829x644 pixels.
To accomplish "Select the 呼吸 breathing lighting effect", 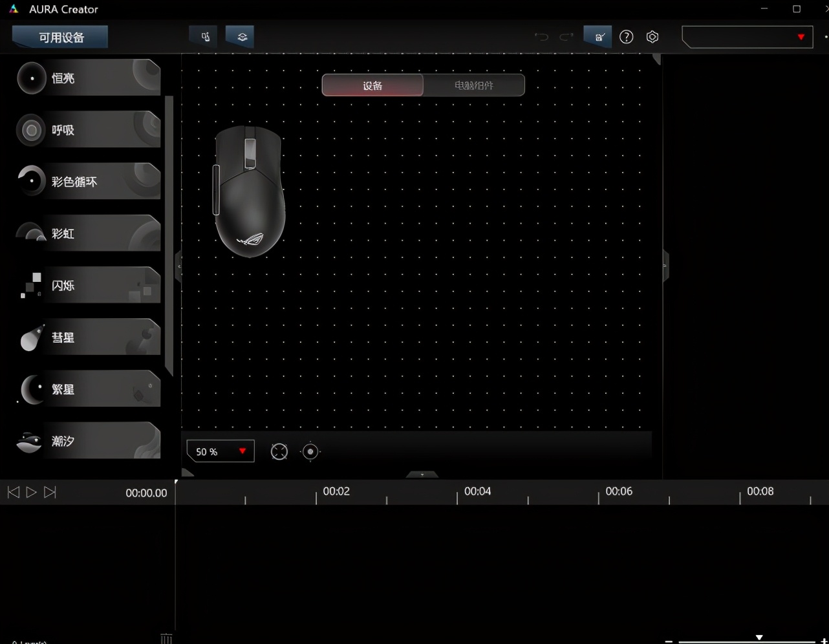I will [x=89, y=129].
